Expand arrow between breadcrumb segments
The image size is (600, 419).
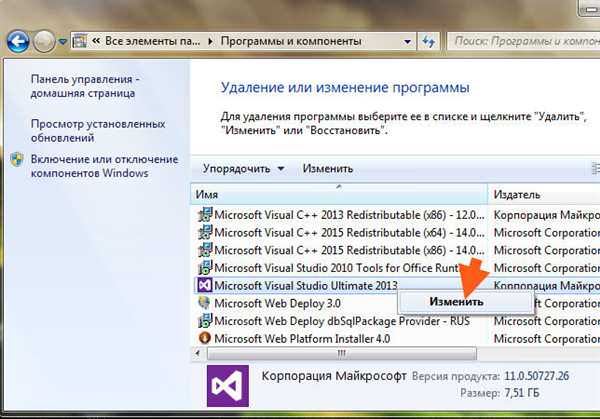(210, 41)
